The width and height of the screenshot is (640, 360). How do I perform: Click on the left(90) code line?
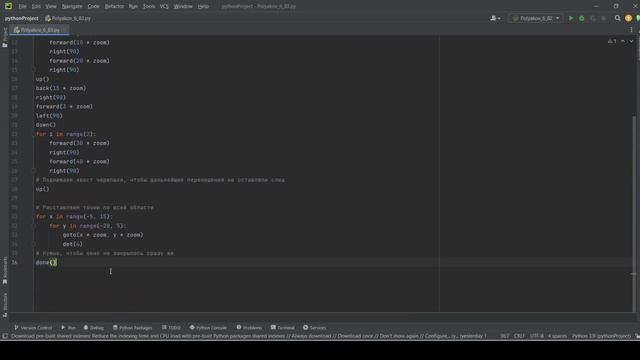click(x=49, y=116)
